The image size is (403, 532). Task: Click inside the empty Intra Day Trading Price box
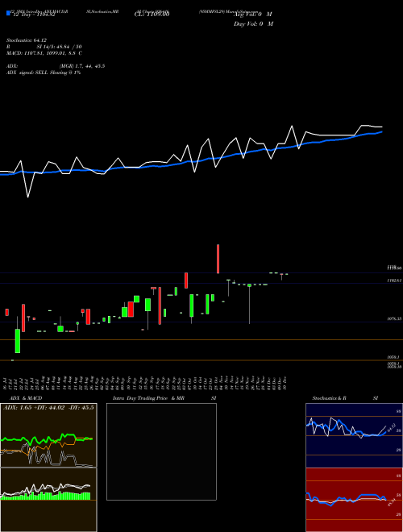click(161, 451)
